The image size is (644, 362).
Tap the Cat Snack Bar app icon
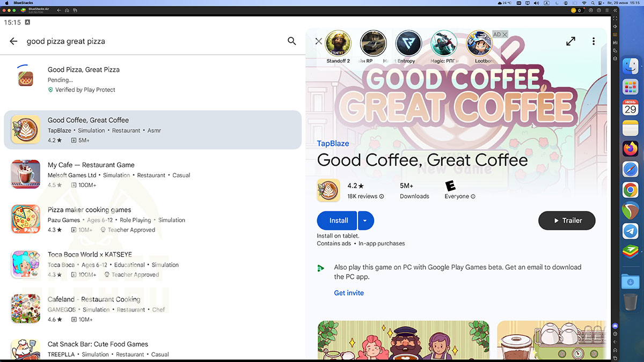click(26, 349)
